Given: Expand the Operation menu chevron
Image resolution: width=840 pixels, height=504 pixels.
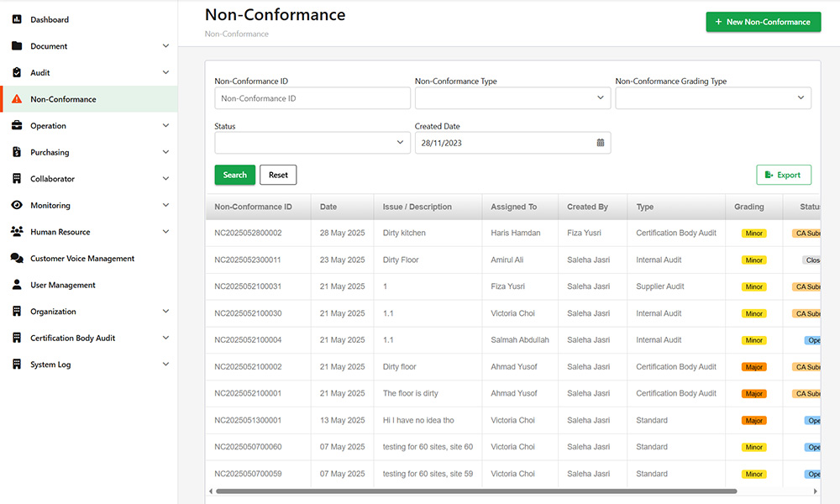Looking at the screenshot, I should 165,126.
